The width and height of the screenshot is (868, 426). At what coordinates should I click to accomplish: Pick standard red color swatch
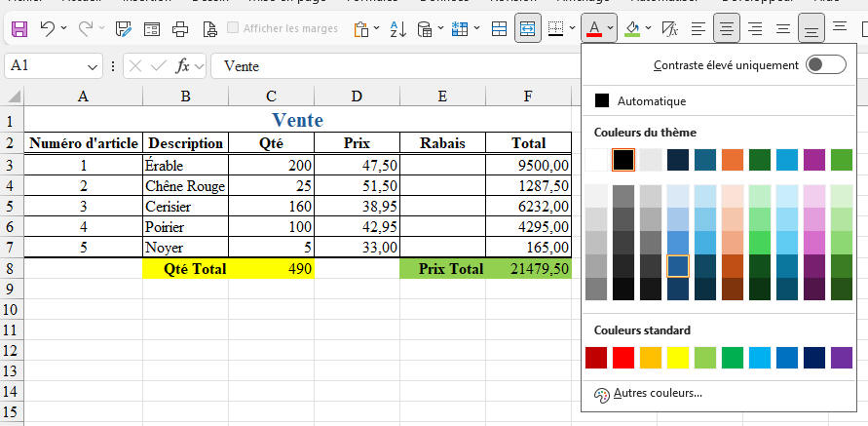pos(623,358)
